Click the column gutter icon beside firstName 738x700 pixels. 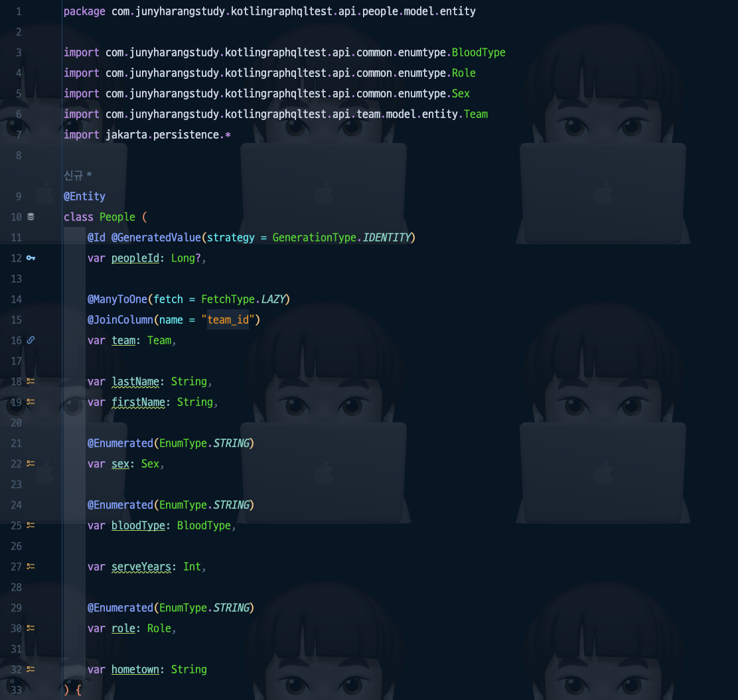click(x=31, y=401)
